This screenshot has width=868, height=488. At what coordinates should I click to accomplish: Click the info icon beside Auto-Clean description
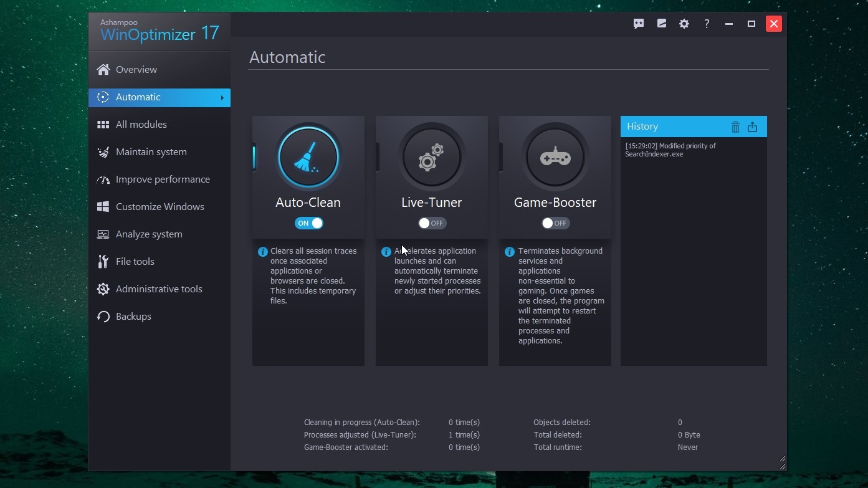[263, 252]
